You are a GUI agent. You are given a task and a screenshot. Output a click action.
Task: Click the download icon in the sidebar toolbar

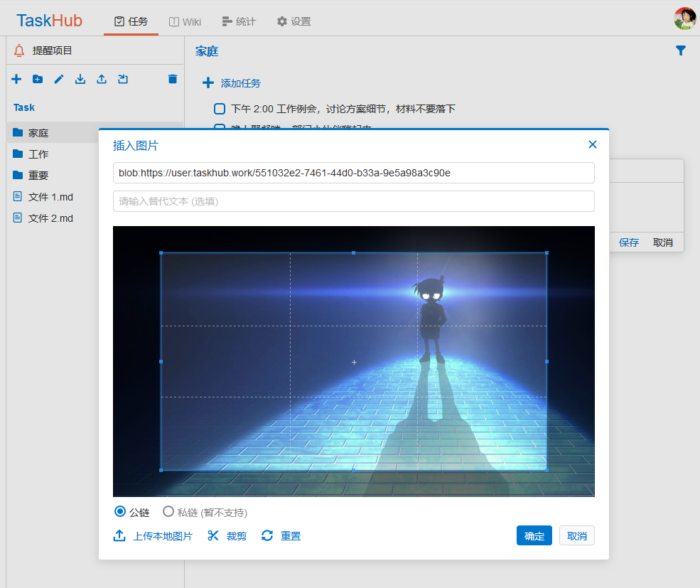tap(80, 79)
